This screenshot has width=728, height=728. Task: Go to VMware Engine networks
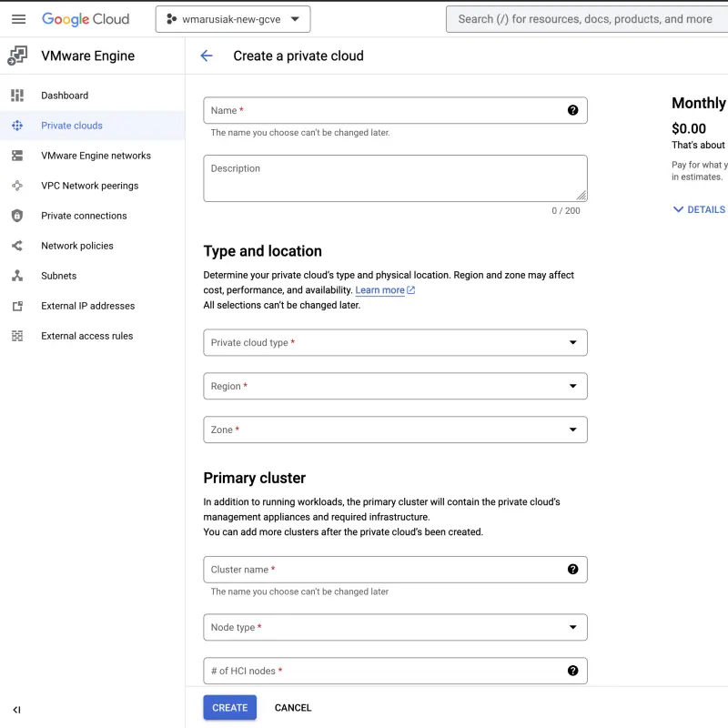pyautogui.click(x=96, y=156)
